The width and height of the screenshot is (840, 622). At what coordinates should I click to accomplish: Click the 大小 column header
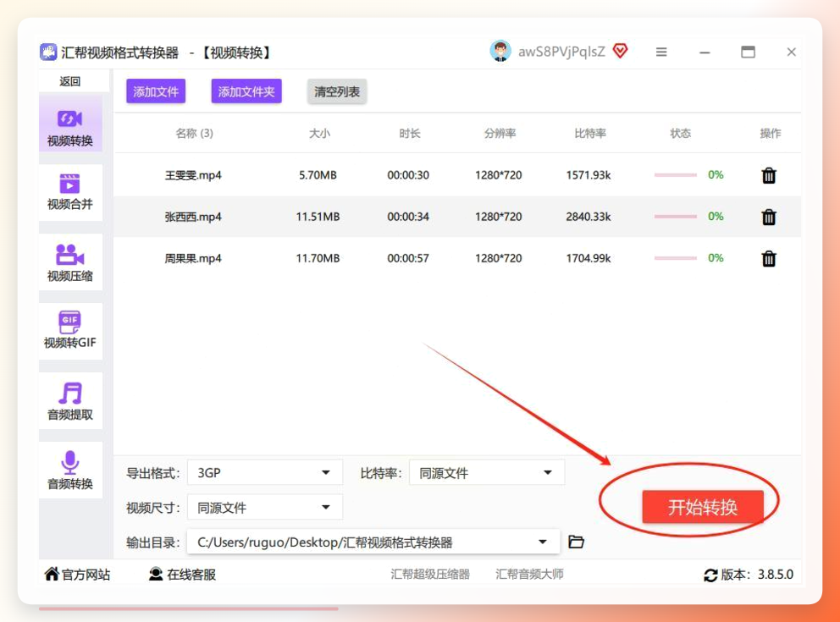pyautogui.click(x=319, y=134)
